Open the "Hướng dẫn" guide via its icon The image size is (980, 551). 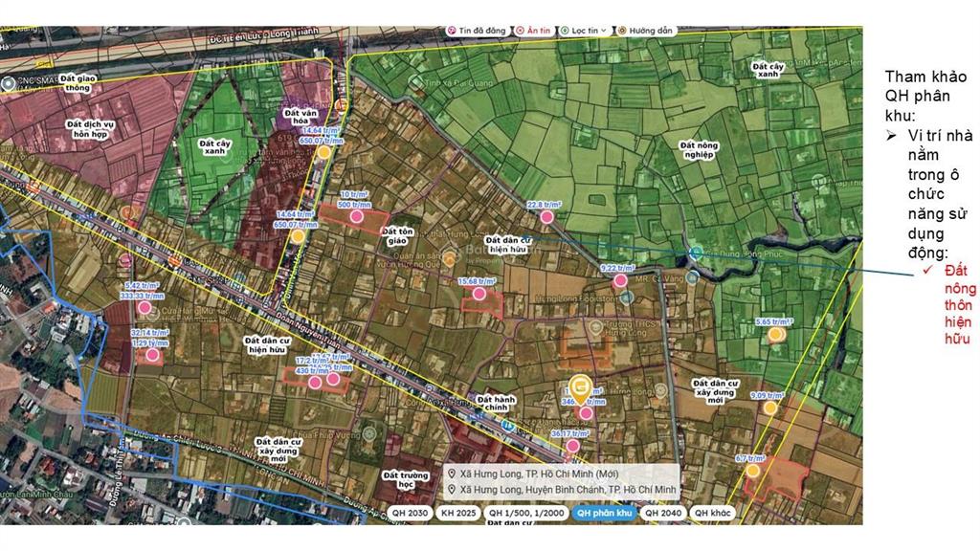coord(623,30)
